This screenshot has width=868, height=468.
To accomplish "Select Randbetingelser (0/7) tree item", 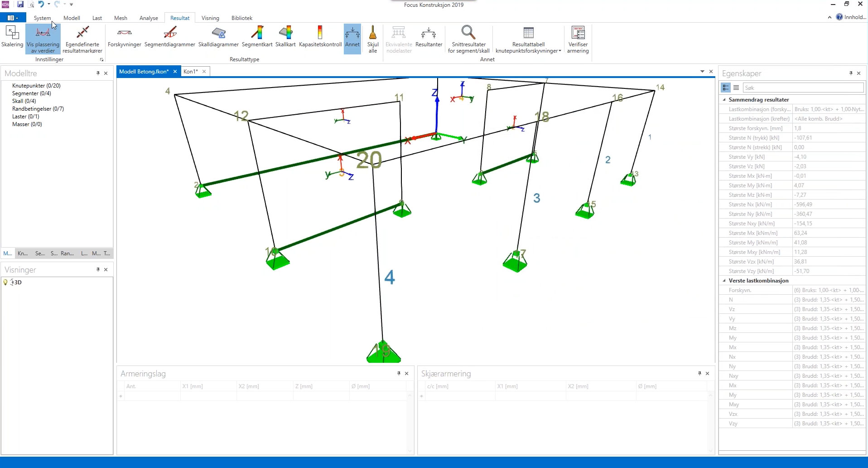I will click(x=38, y=109).
